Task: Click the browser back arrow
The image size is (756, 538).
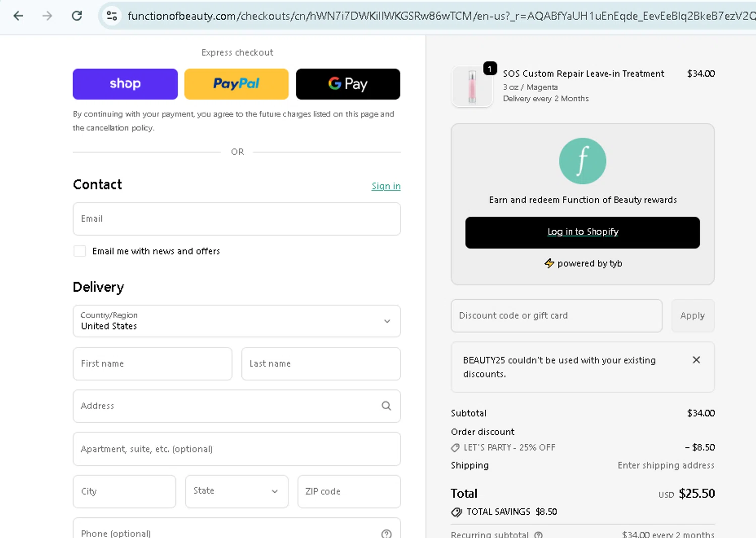Action: [x=19, y=16]
